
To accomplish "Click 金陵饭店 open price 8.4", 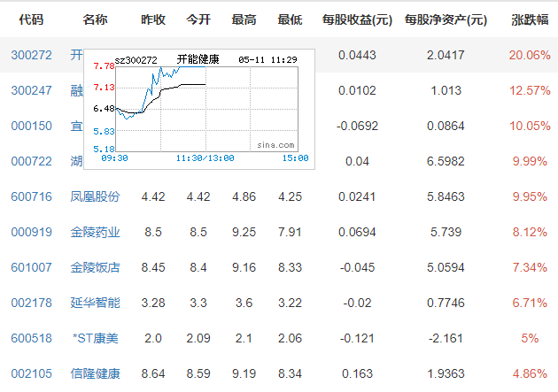I will (198, 267).
